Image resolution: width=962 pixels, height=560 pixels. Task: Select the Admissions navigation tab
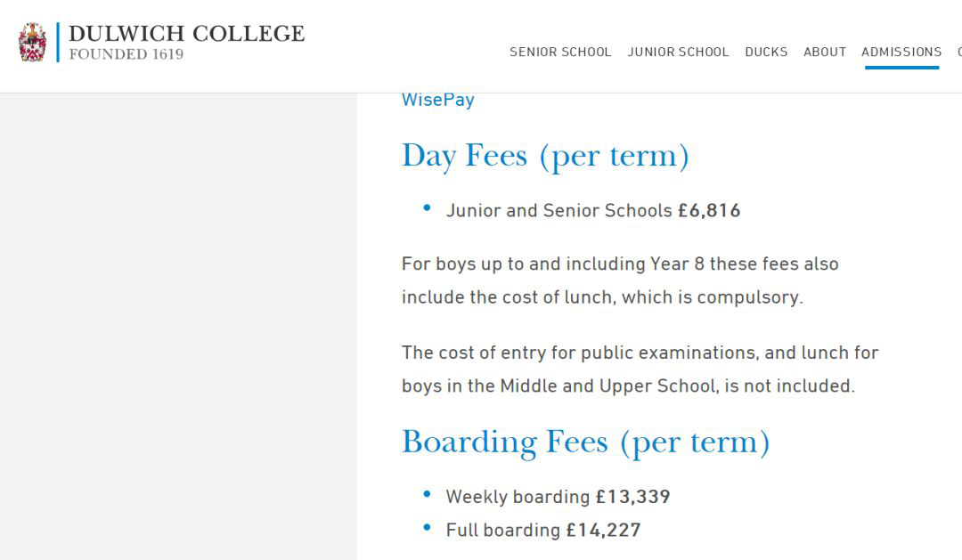(x=901, y=52)
